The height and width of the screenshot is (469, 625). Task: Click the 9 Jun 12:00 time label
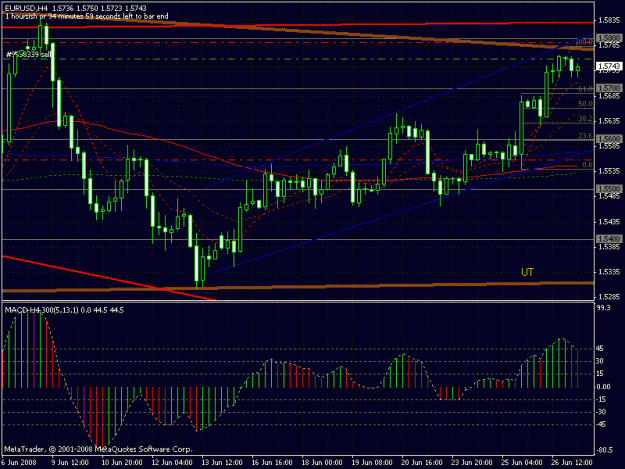click(x=70, y=463)
